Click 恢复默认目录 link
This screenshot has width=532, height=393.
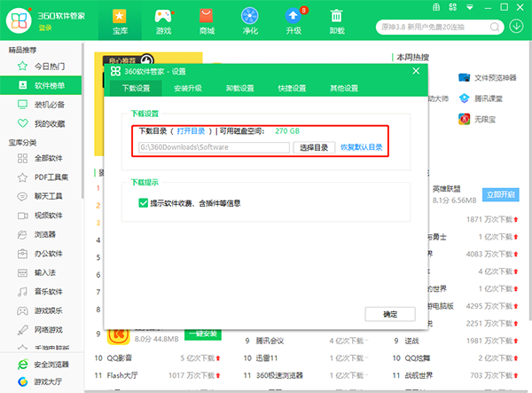click(x=362, y=147)
